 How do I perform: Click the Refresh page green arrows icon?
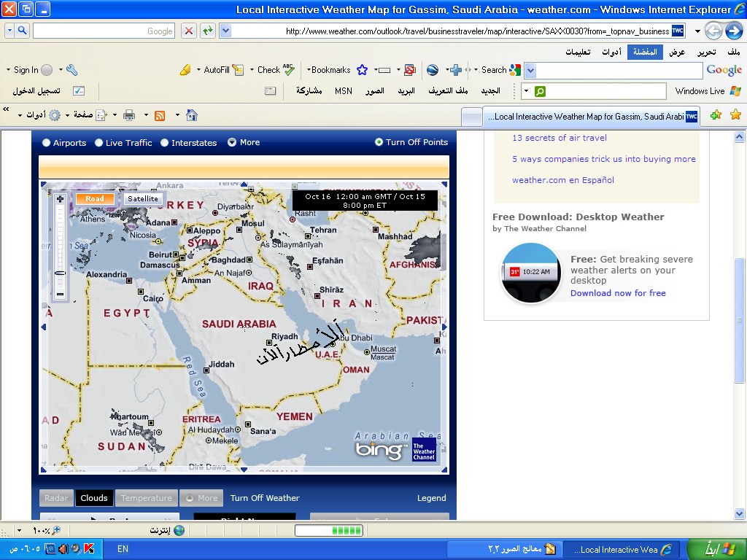208,31
